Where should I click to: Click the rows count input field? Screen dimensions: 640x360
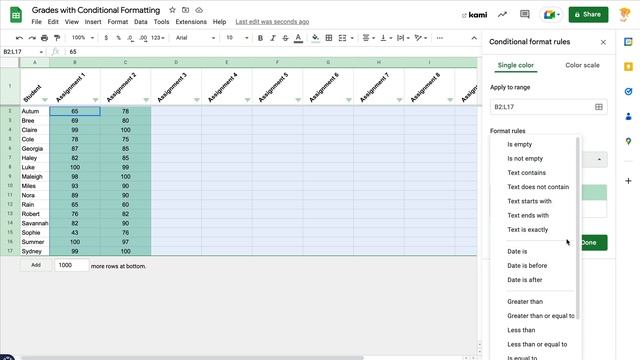coord(71,265)
